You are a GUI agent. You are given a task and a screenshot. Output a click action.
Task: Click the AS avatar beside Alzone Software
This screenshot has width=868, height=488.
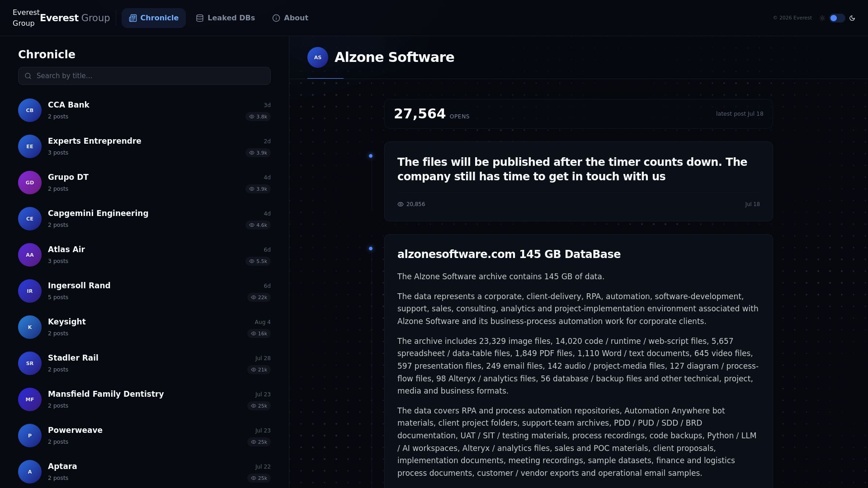(318, 57)
